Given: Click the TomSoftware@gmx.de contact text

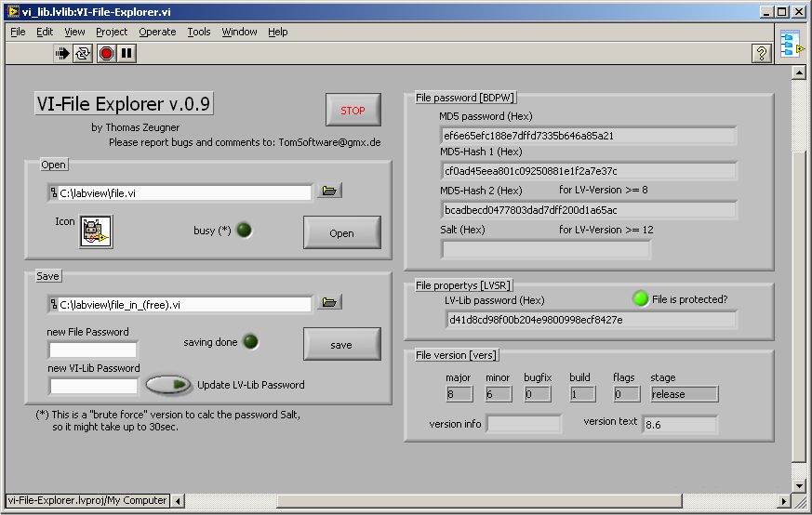Looking at the screenshot, I should tap(329, 142).
